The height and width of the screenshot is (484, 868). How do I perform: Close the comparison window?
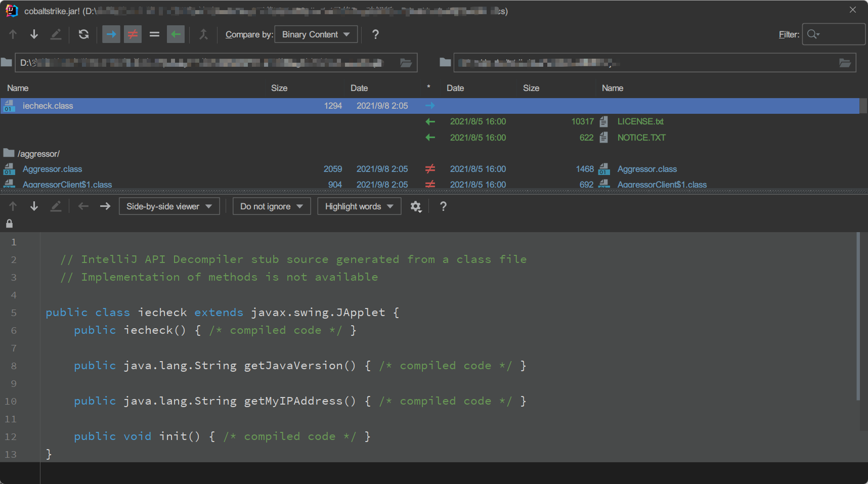pyautogui.click(x=853, y=10)
